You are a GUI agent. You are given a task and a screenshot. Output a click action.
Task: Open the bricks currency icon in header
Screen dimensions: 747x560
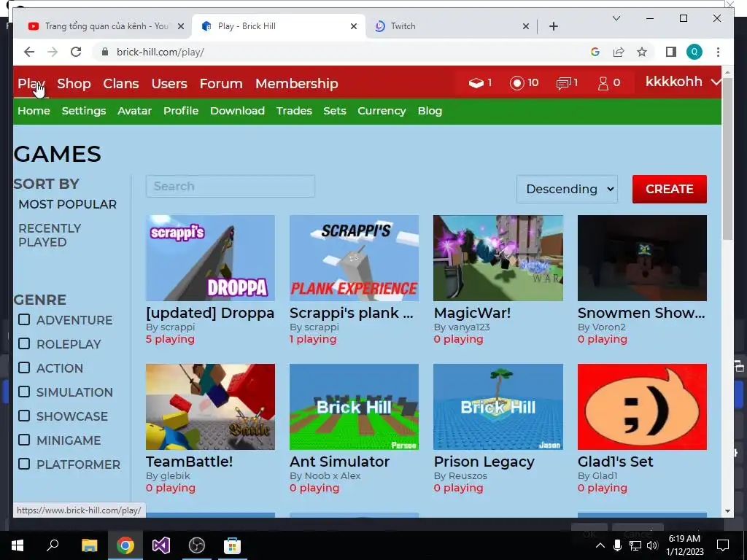pos(476,83)
